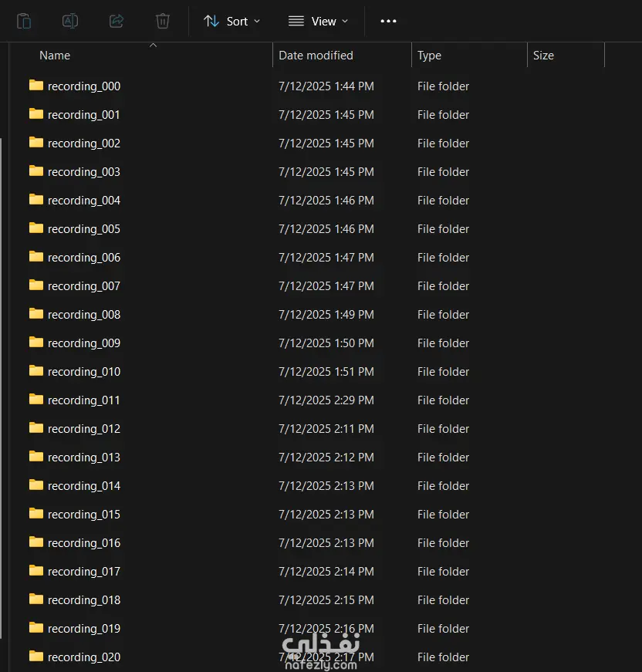Click the recording_015 file name text
This screenshot has width=642, height=672.
pos(84,515)
